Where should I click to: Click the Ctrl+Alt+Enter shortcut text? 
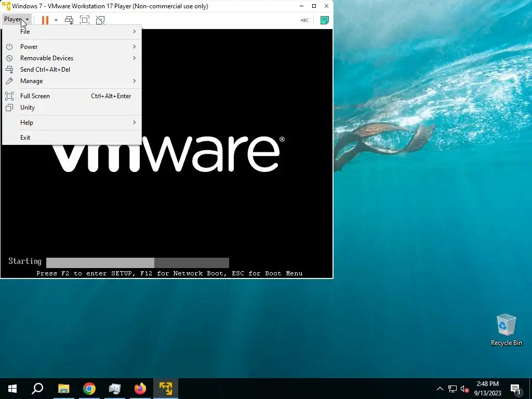click(111, 96)
